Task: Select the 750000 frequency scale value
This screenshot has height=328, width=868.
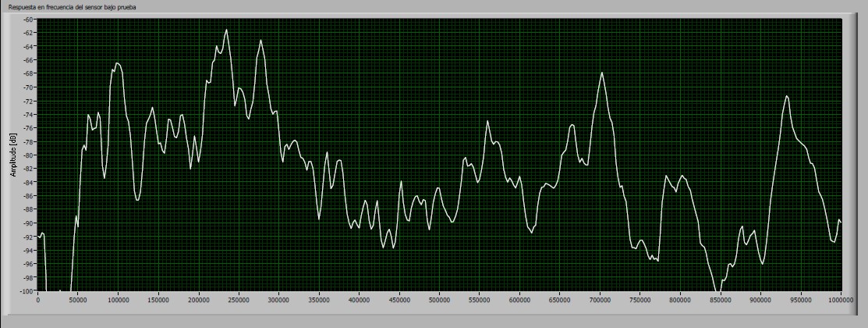Action: tap(640, 300)
